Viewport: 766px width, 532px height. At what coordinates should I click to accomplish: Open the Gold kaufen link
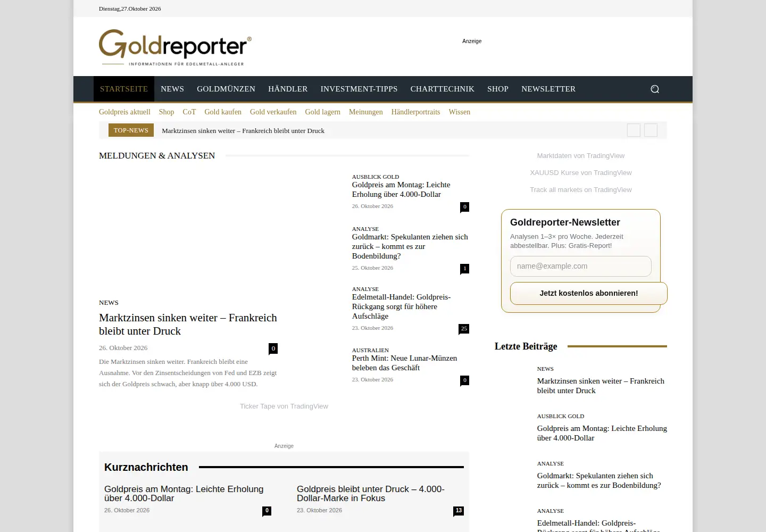tap(223, 112)
